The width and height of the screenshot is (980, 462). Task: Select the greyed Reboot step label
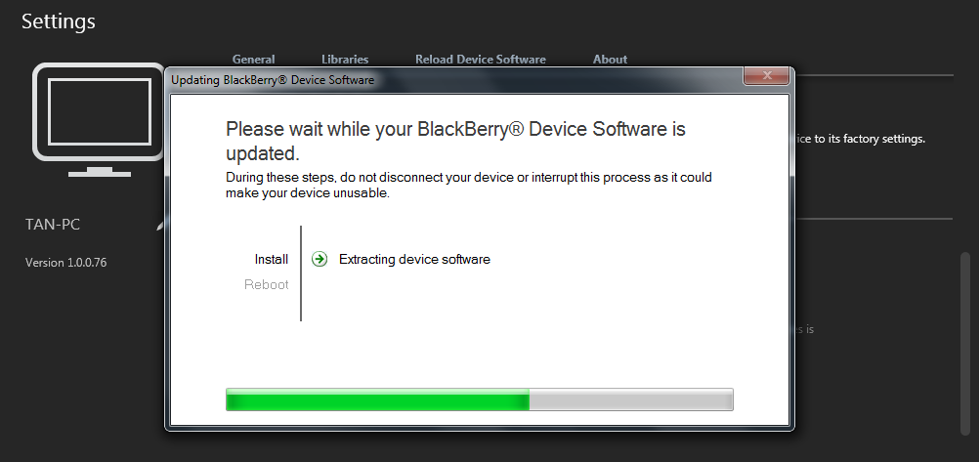(x=266, y=284)
